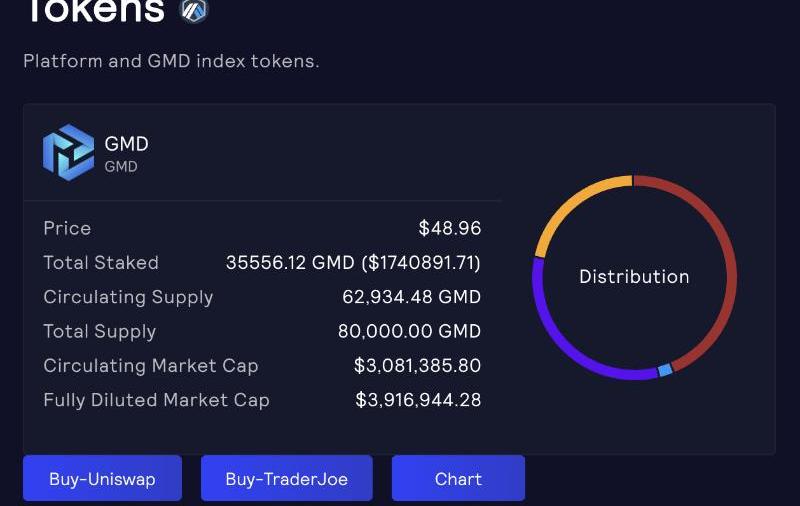
Task: Click the Total Supply value 80,000.00 GMD
Action: 409,331
